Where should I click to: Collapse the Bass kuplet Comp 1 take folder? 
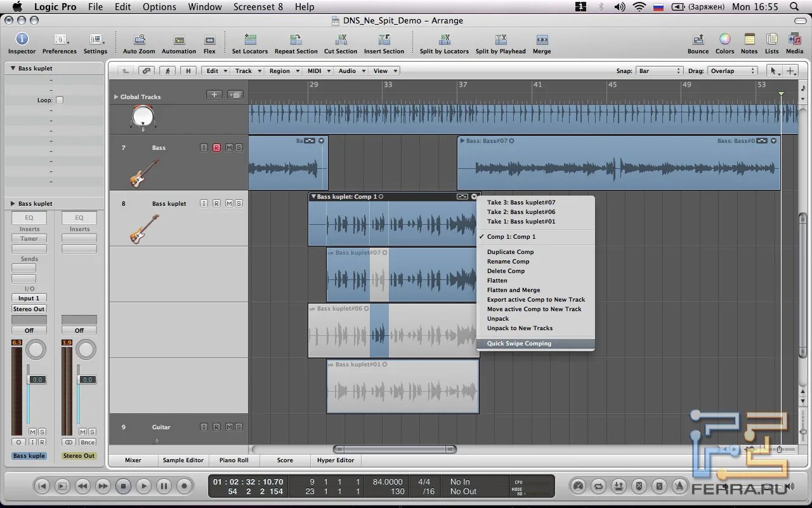click(x=313, y=197)
